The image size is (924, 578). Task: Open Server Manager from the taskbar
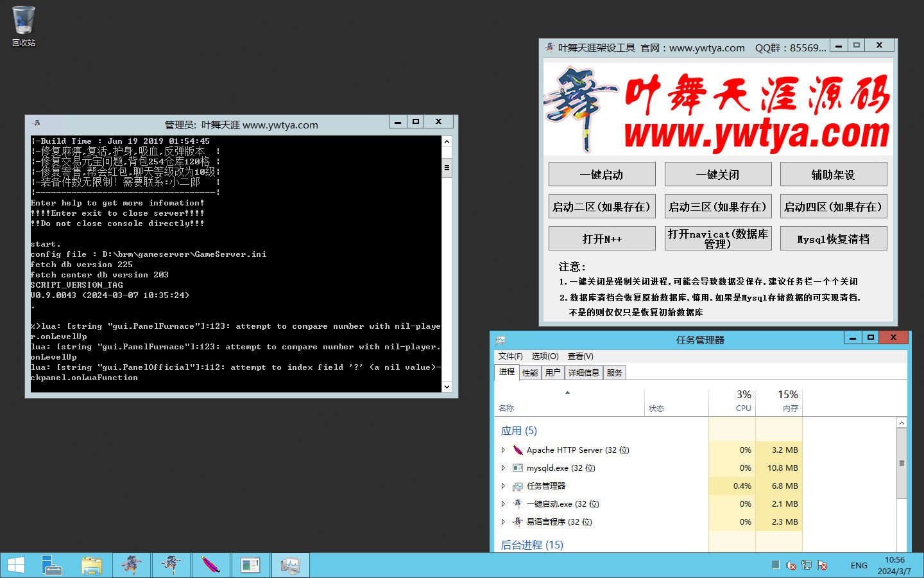click(x=52, y=565)
